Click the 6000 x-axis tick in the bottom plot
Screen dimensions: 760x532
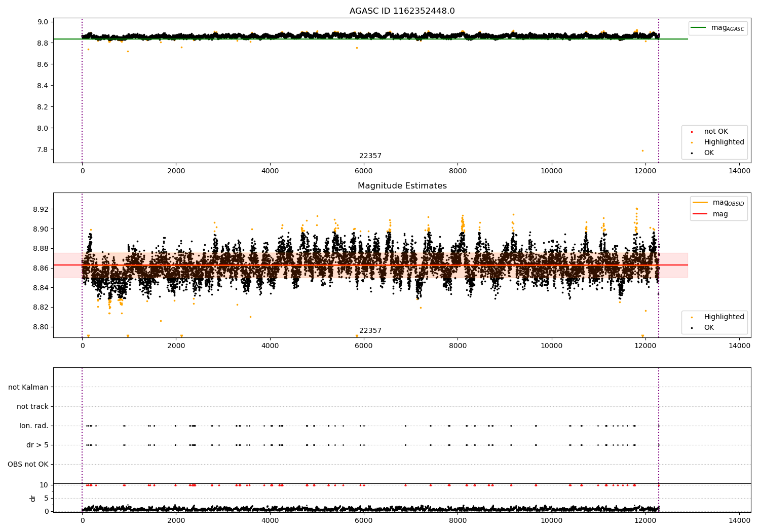coord(364,521)
